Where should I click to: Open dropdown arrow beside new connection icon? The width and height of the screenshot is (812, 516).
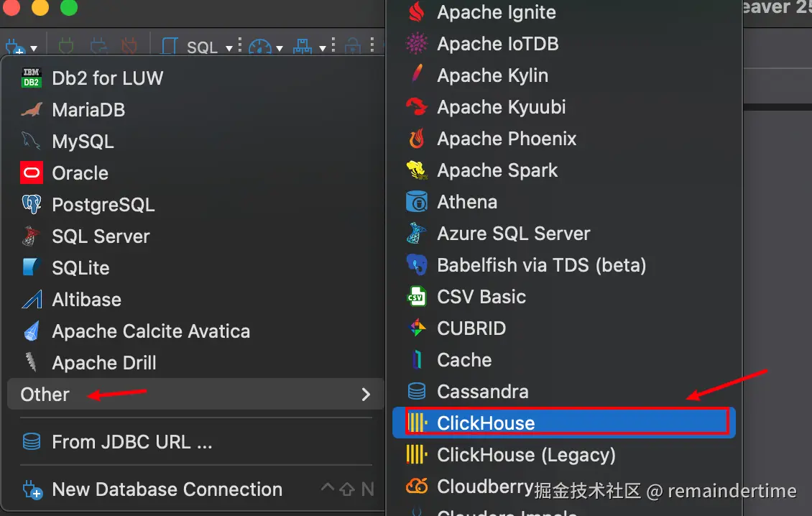tap(34, 49)
